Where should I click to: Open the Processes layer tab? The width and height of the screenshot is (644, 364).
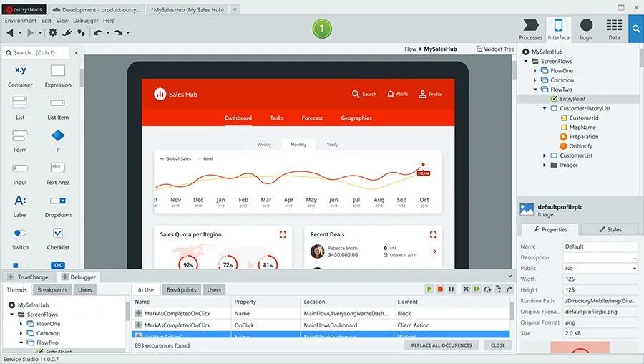click(x=530, y=29)
